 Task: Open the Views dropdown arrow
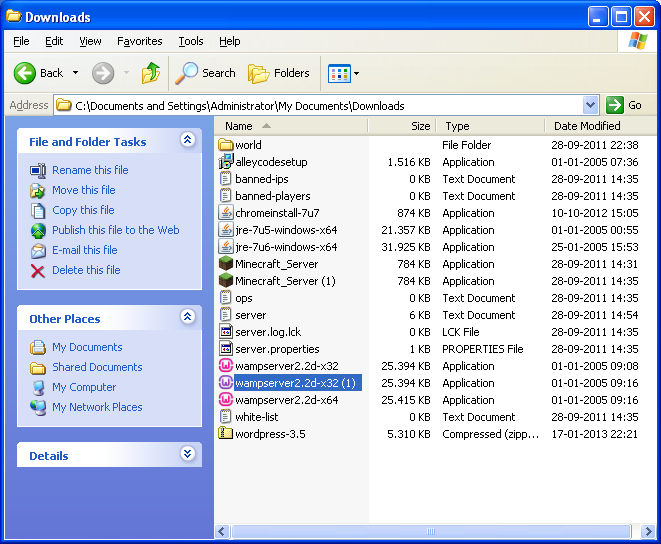(357, 73)
